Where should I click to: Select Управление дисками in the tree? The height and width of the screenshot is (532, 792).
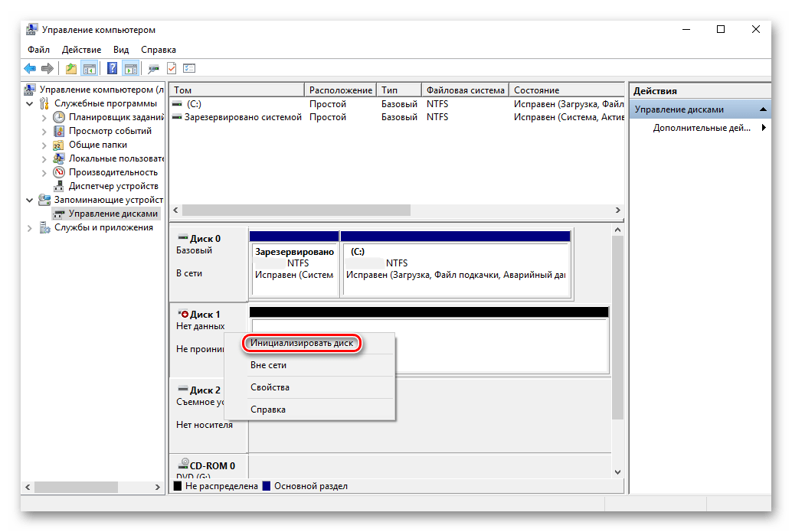coord(106,214)
